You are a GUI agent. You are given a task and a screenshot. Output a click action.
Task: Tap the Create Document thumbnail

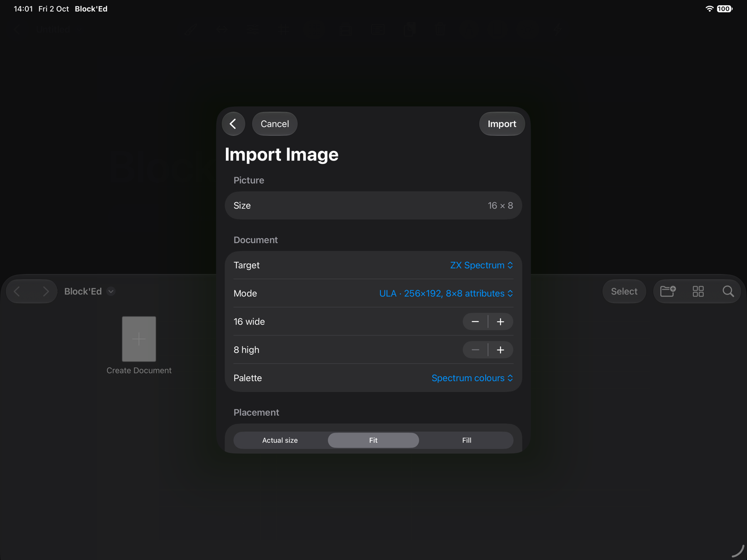[x=139, y=339]
